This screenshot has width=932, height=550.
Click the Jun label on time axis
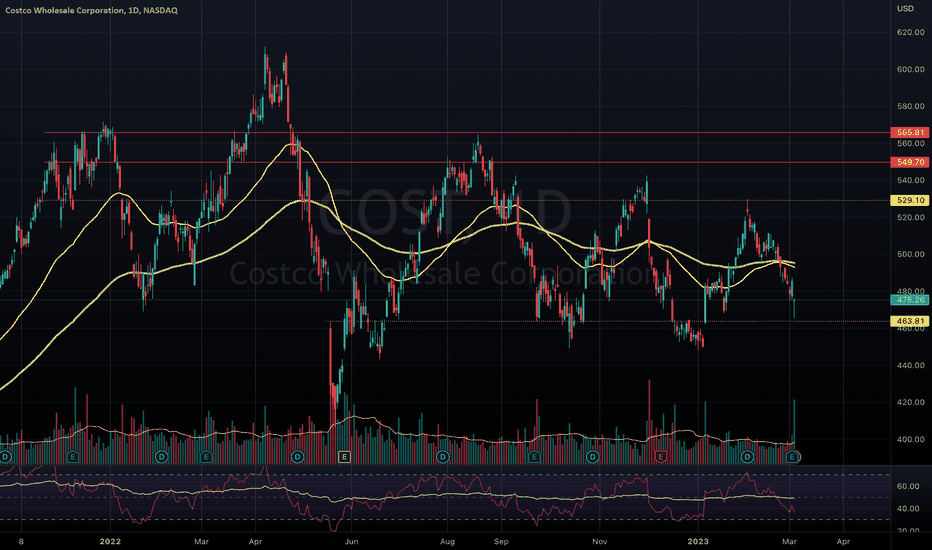[351, 541]
